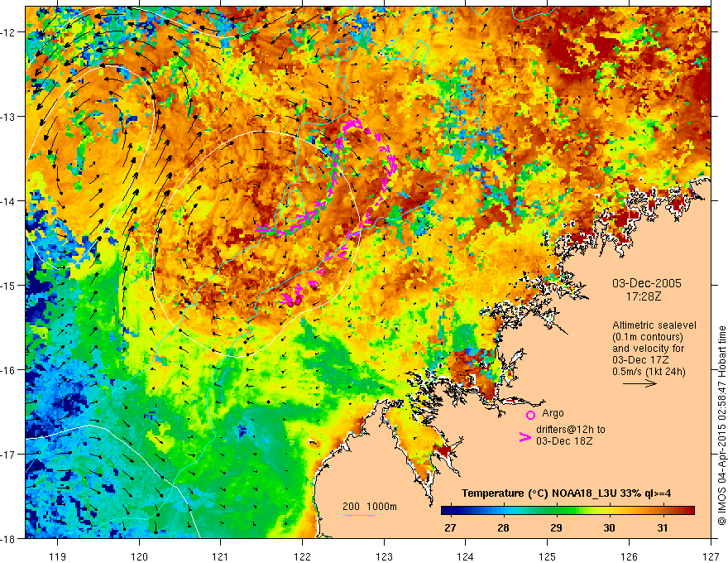Click the '03-Dec 18Z' drifter date text
Screen dimensions: 728x563
tap(564, 441)
